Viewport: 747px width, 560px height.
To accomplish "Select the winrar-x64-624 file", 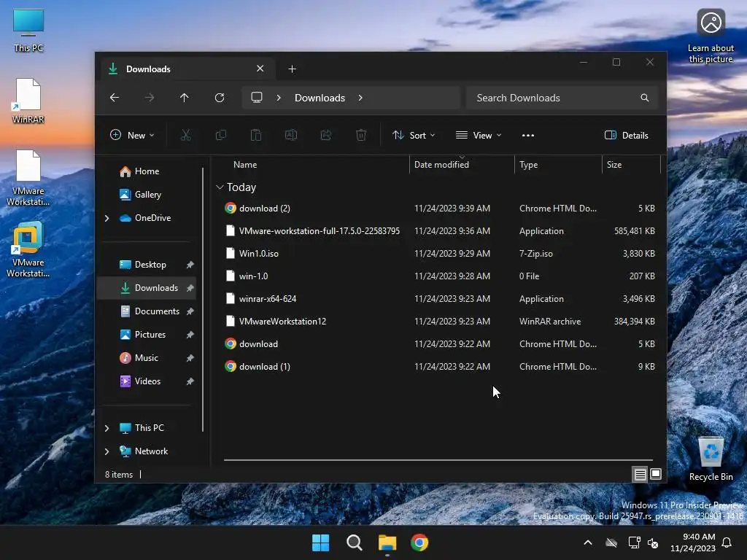I will click(x=439, y=299).
